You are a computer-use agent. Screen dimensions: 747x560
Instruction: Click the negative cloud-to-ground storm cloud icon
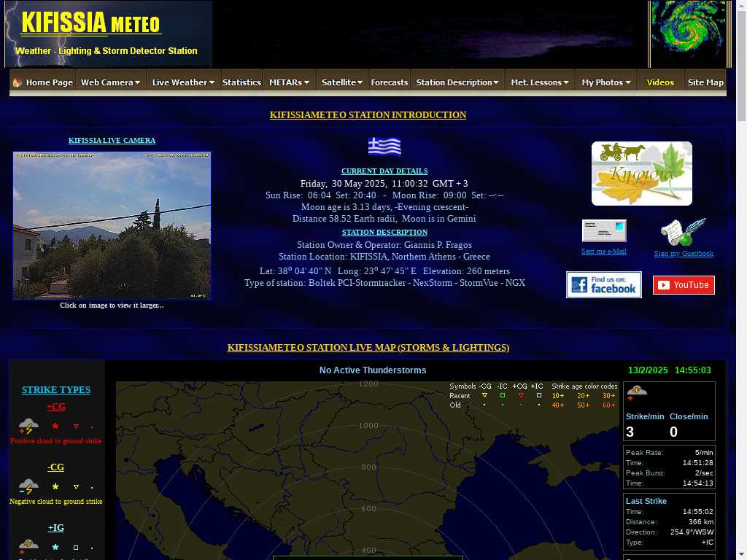pyautogui.click(x=28, y=486)
